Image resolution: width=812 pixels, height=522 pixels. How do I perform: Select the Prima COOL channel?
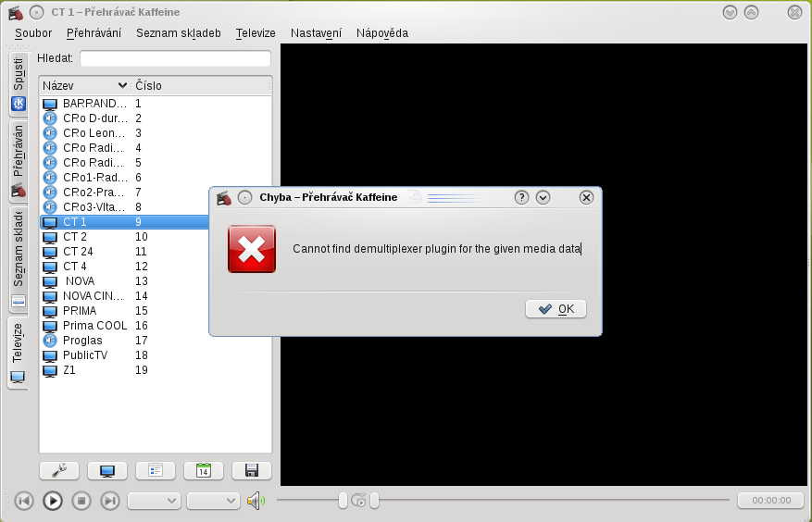[x=124, y=326]
